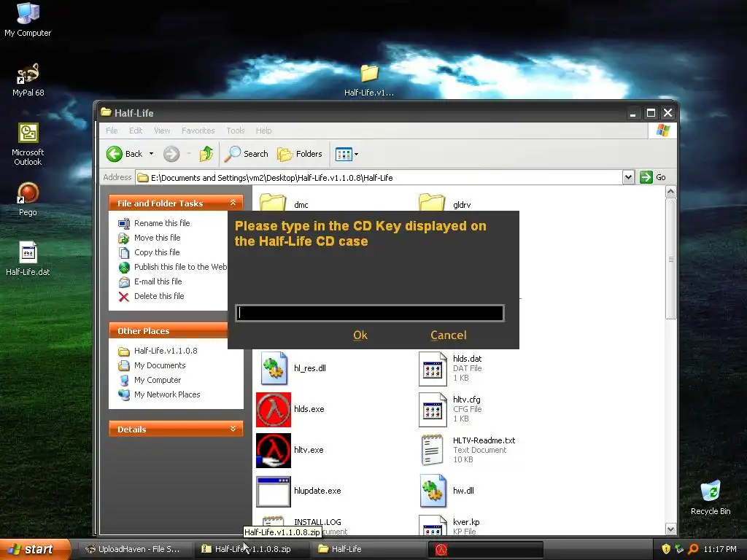Screen dimensions: 747x560
Task: Click scrollbar down arrow in file list
Action: point(671,529)
